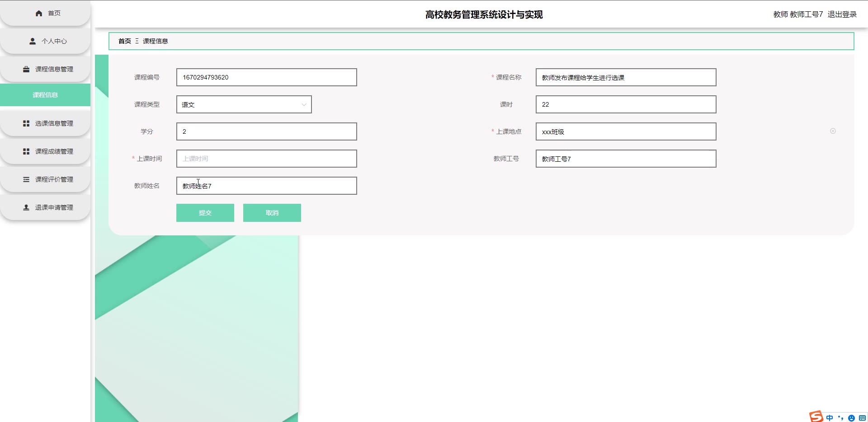
Task: Click the 教师姓名 field label
Action: [147, 186]
